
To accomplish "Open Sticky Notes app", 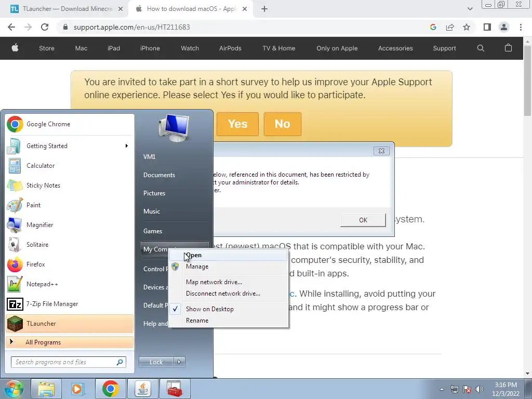I will point(70,185).
